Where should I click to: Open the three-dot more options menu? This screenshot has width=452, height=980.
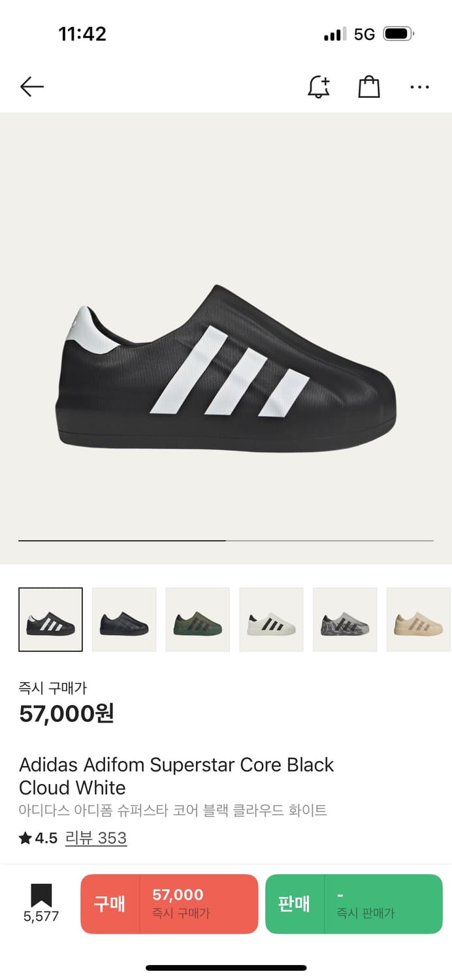coord(419,86)
